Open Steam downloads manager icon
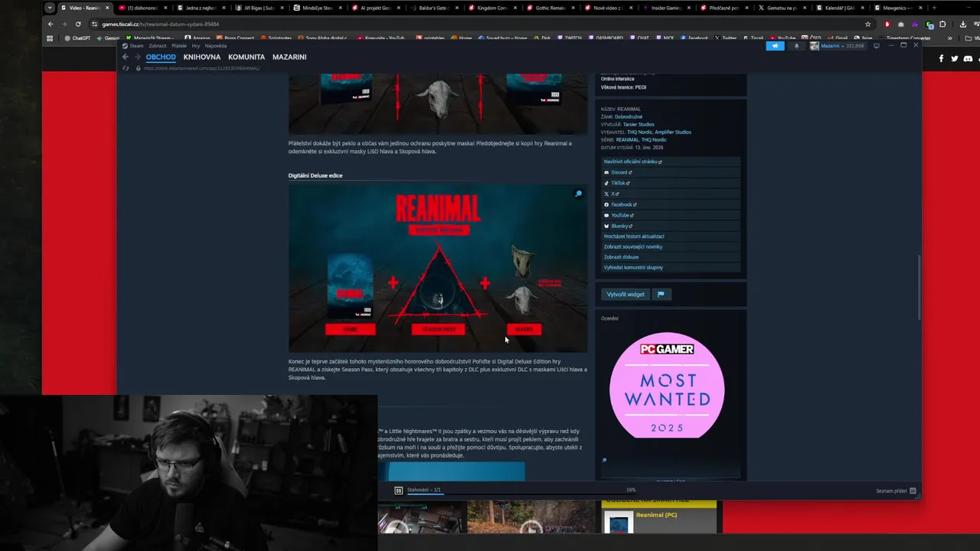Image resolution: width=980 pixels, height=551 pixels. tap(399, 490)
